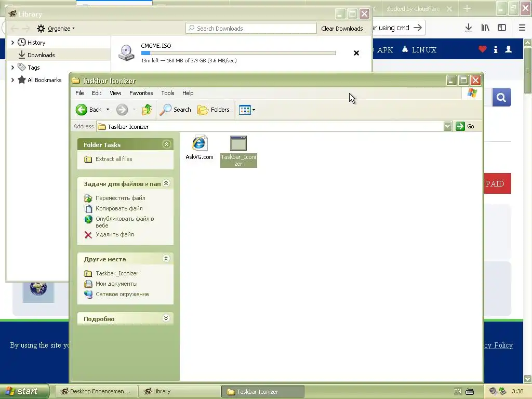Select History in Library sidebar
The height and width of the screenshot is (399, 532).
36,43
